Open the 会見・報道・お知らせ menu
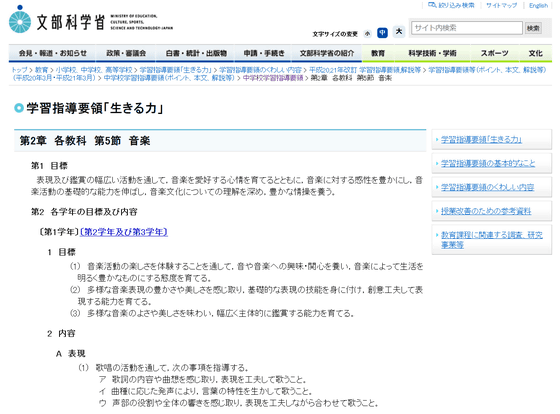The image size is (560, 414). [x=52, y=53]
